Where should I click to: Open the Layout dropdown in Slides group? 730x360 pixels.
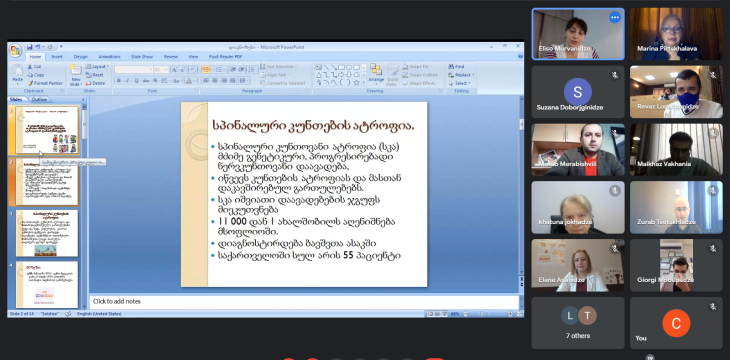pyautogui.click(x=97, y=67)
